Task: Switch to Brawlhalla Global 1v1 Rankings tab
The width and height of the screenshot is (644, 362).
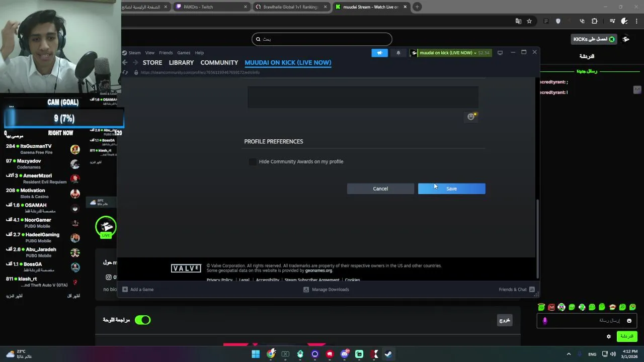Action: (x=290, y=7)
